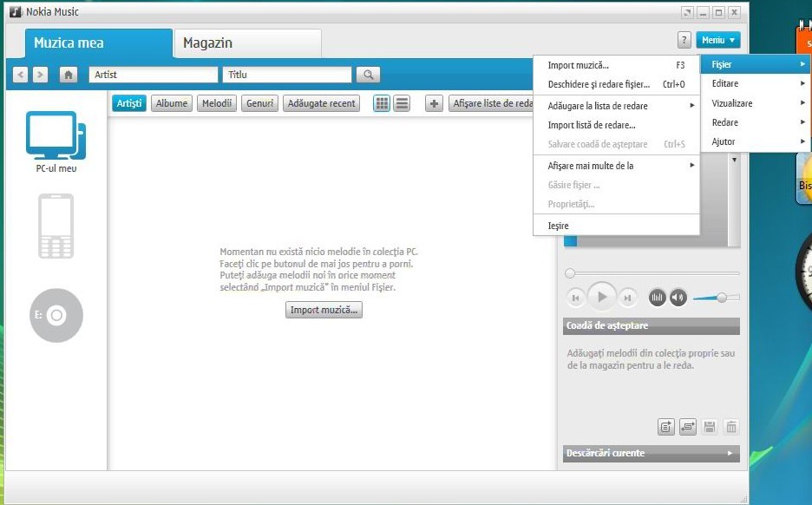Go back with the left arrow button

tap(20, 75)
